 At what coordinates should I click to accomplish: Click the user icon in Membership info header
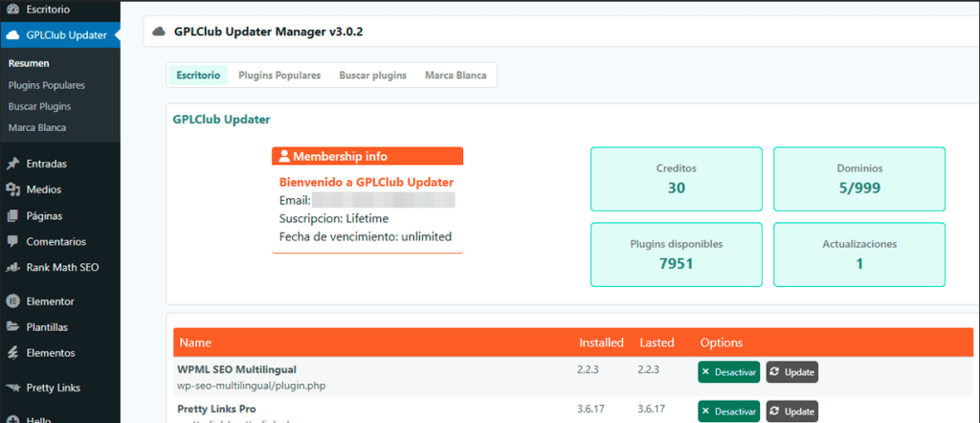(x=284, y=156)
